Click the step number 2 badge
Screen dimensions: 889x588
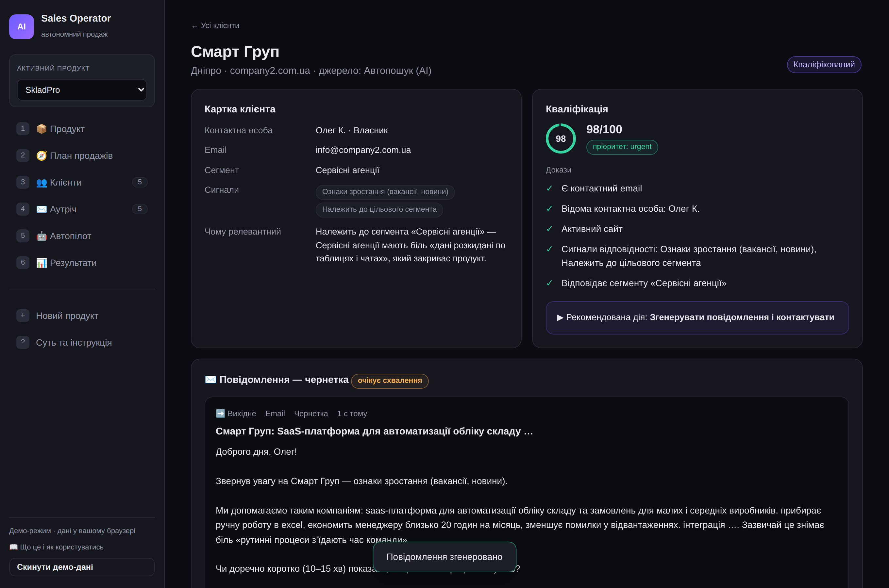23,155
